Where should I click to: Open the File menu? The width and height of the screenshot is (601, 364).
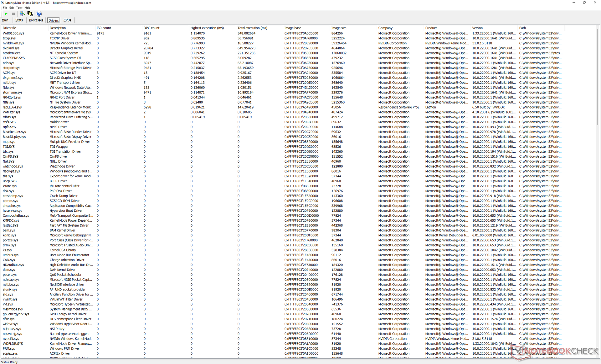tap(5, 8)
